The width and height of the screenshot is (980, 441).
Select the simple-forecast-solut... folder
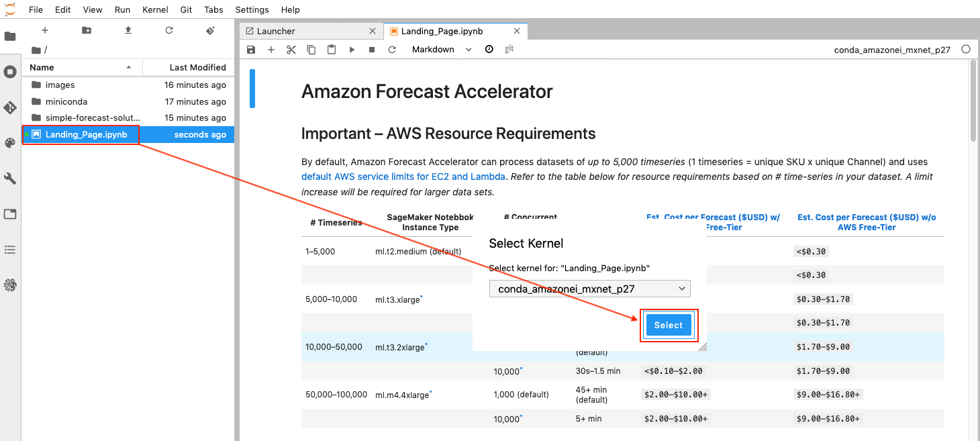(128, 117)
